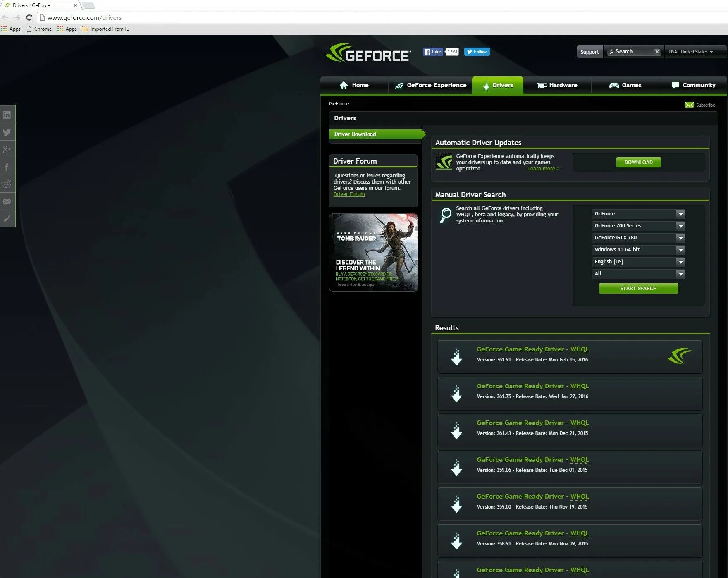Open the Driver Forum link

349,194
